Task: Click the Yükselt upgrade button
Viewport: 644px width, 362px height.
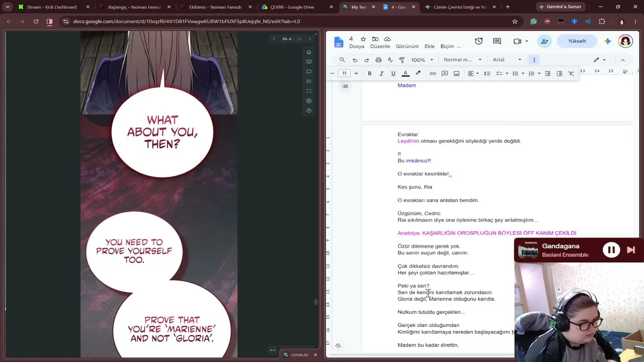Action: 577,41
